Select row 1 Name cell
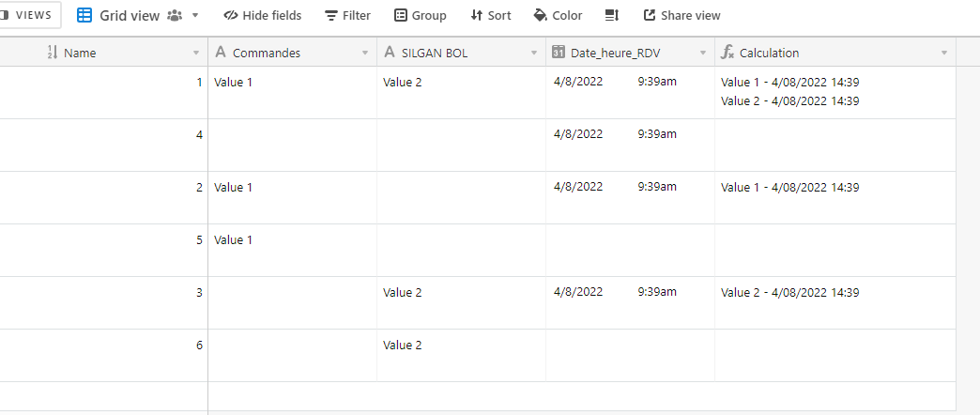This screenshot has height=415, width=980. 104,93
